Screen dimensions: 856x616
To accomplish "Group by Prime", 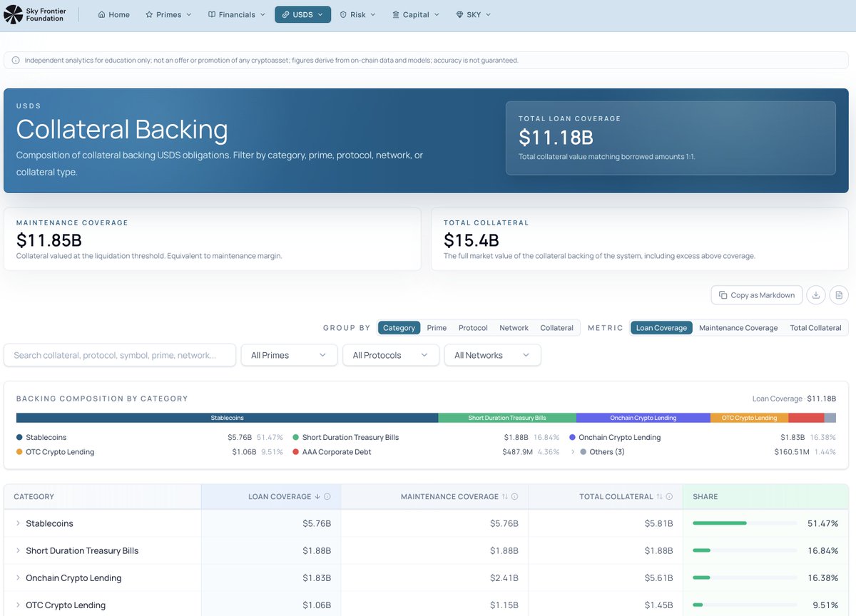I will (x=437, y=328).
